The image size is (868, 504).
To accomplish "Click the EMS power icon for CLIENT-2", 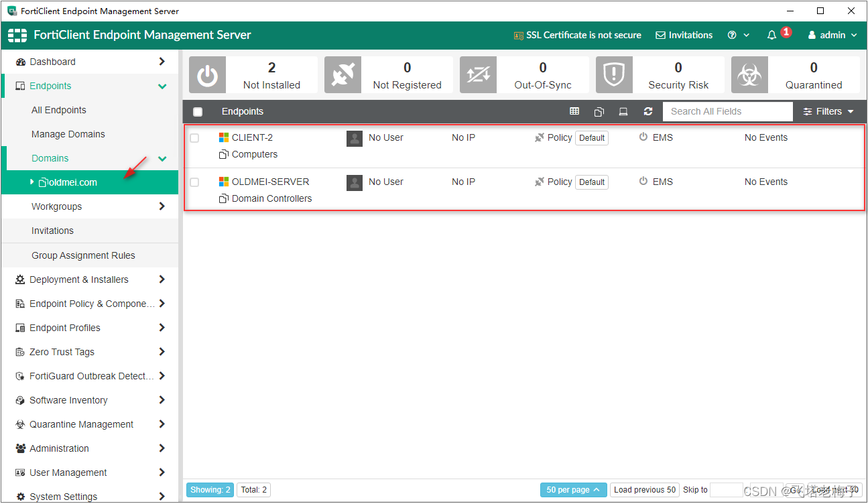I will click(643, 137).
